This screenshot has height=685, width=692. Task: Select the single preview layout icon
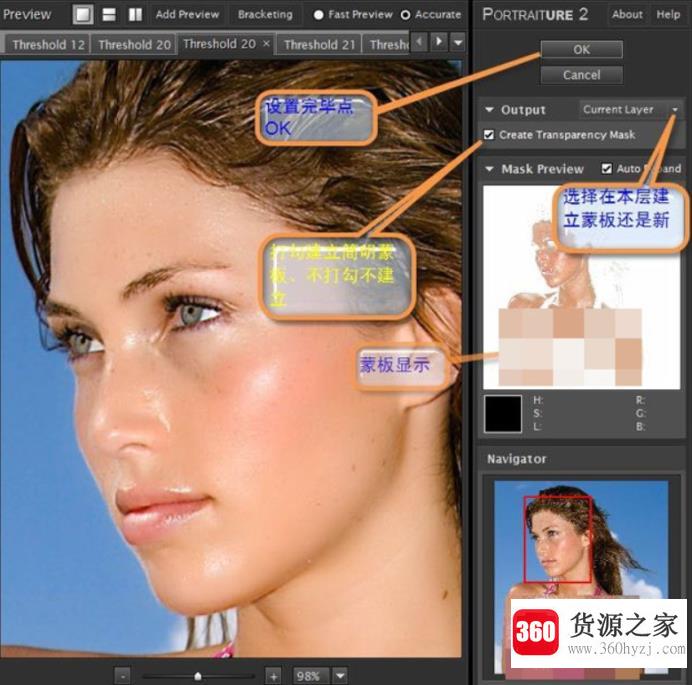(83, 15)
